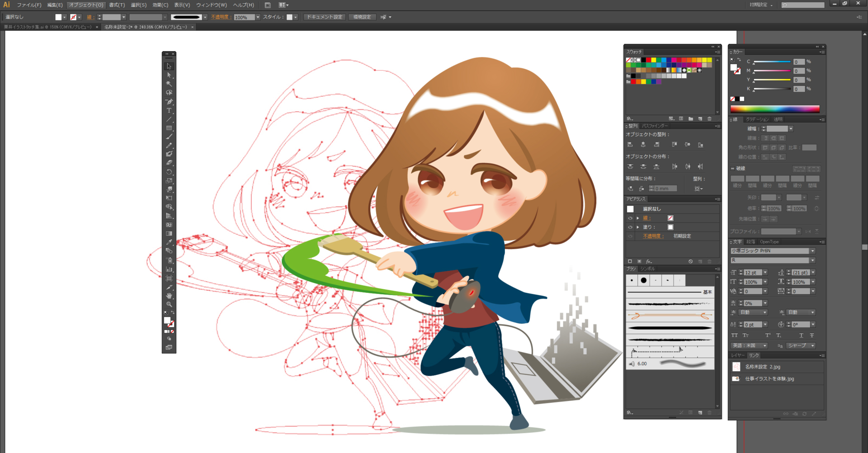Click the 環境設定 button
The width and height of the screenshot is (868, 453).
pyautogui.click(x=362, y=17)
